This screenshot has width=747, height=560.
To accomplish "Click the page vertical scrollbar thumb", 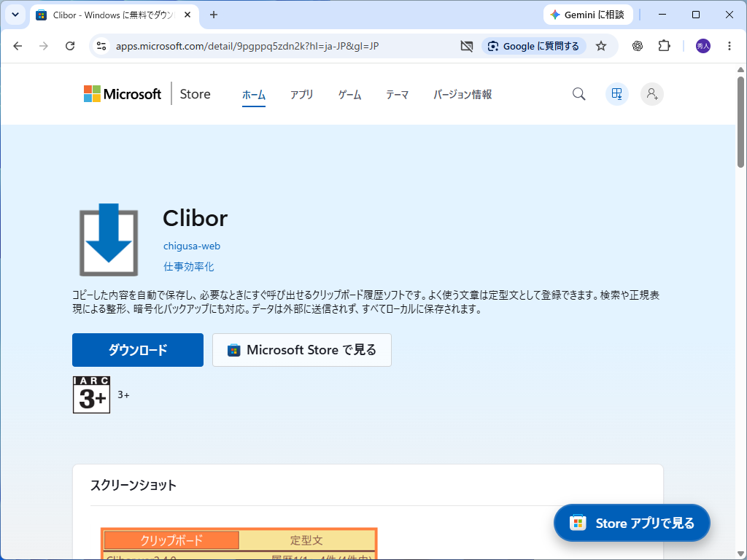I will pyautogui.click(x=741, y=122).
